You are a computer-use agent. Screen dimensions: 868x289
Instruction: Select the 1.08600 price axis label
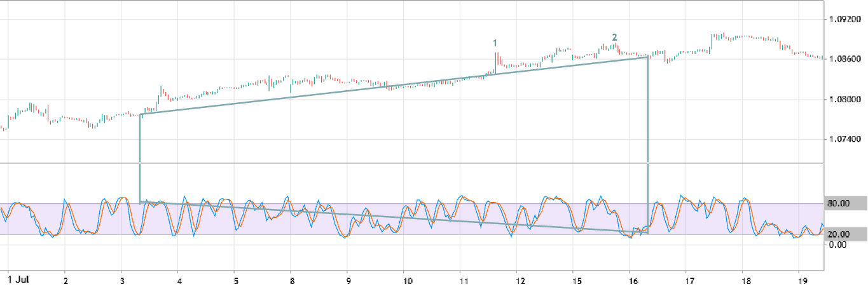point(845,60)
